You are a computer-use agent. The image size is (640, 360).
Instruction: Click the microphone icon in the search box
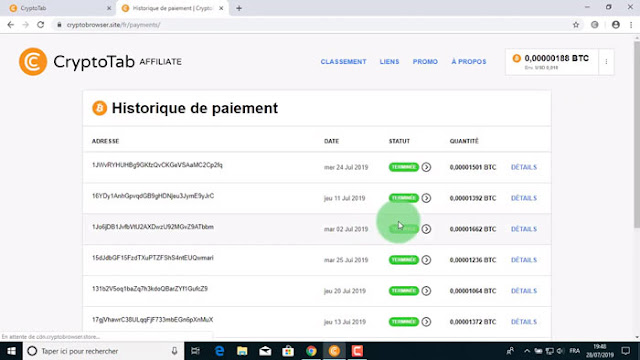point(174,351)
